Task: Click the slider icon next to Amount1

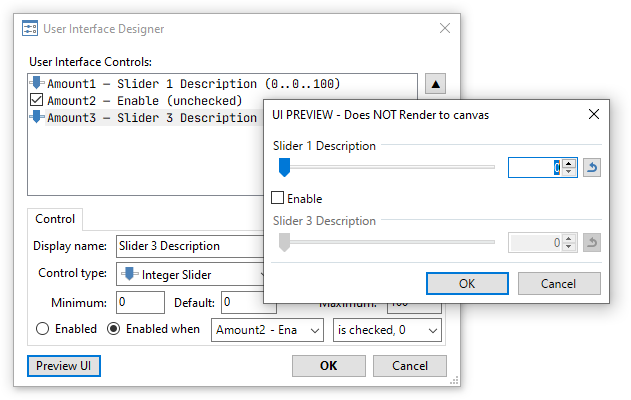Action: [37, 83]
